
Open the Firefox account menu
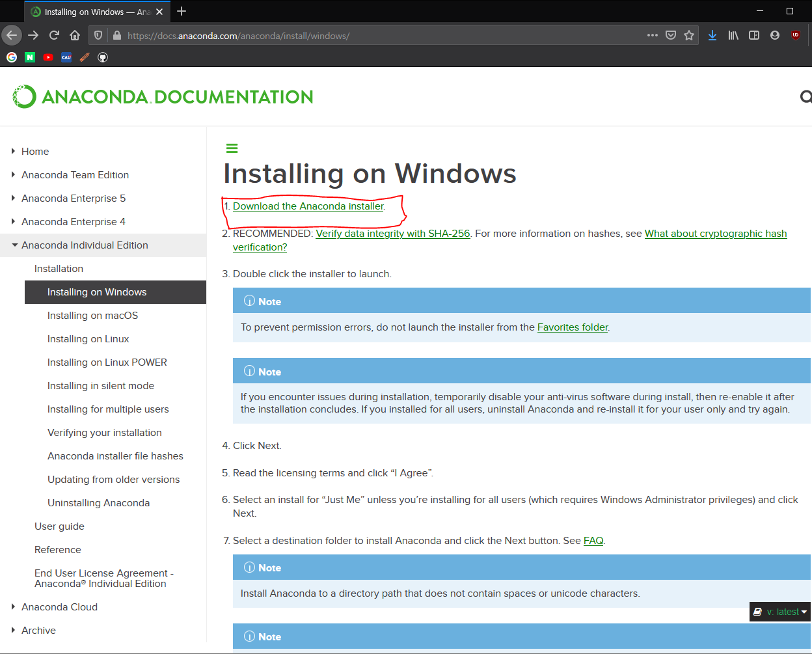click(x=775, y=35)
